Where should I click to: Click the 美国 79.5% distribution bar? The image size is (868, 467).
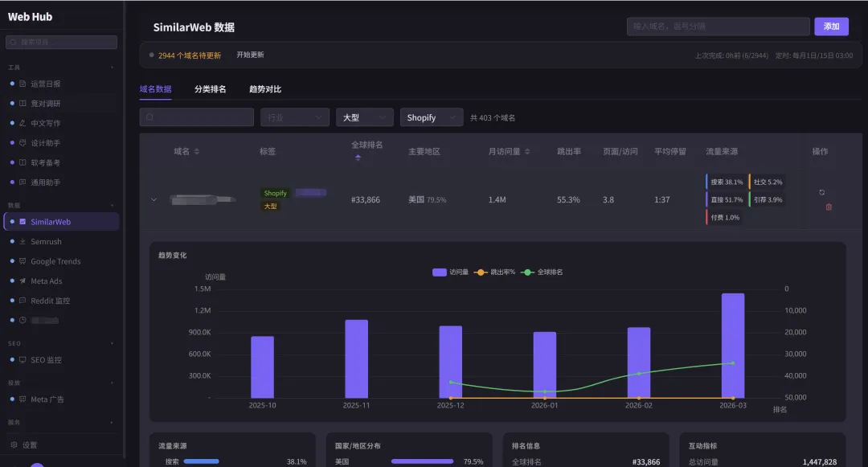[423, 461]
